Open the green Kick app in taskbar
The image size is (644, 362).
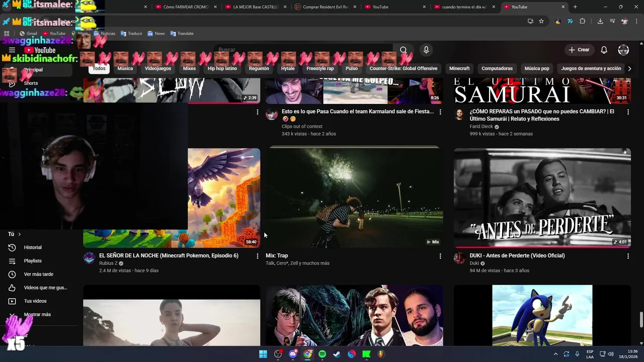[x=366, y=354]
